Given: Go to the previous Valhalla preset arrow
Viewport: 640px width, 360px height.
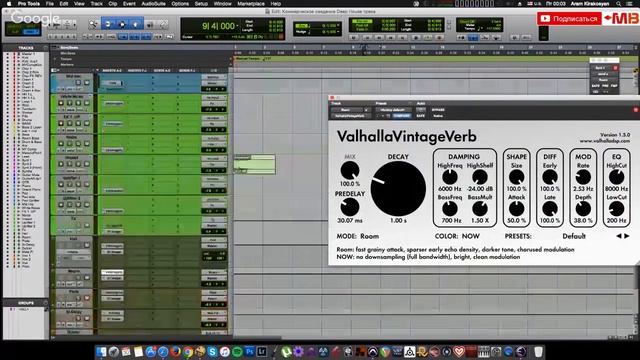Looking at the screenshot, I should 619,236.
